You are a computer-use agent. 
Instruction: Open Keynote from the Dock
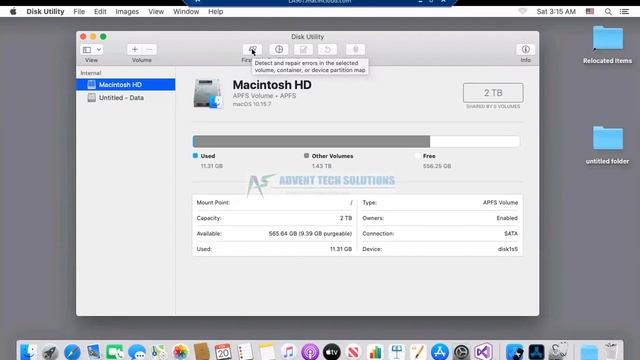(396, 352)
